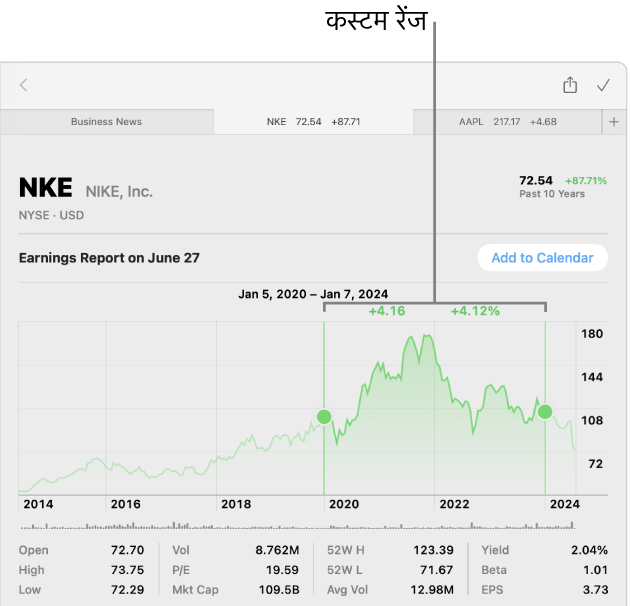
Task: Click the Vol value 8.762M
Action: click(278, 550)
